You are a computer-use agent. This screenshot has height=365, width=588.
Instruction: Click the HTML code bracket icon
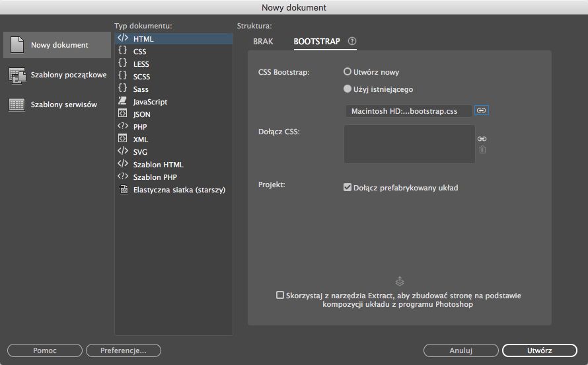[123, 38]
